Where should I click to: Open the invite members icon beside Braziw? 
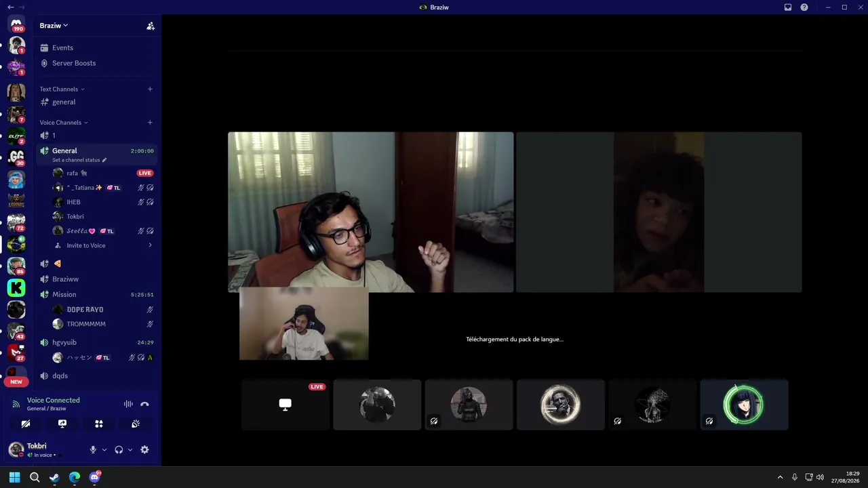tap(151, 26)
